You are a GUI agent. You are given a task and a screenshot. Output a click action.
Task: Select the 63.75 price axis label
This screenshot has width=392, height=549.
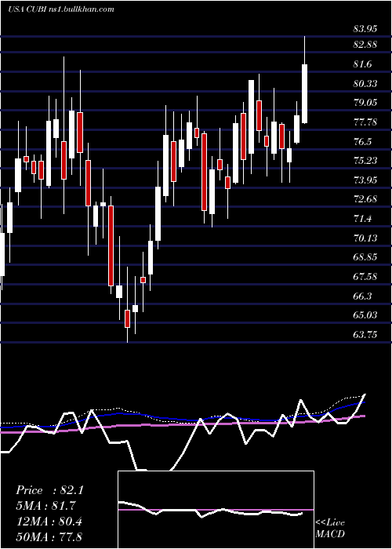pyautogui.click(x=365, y=335)
